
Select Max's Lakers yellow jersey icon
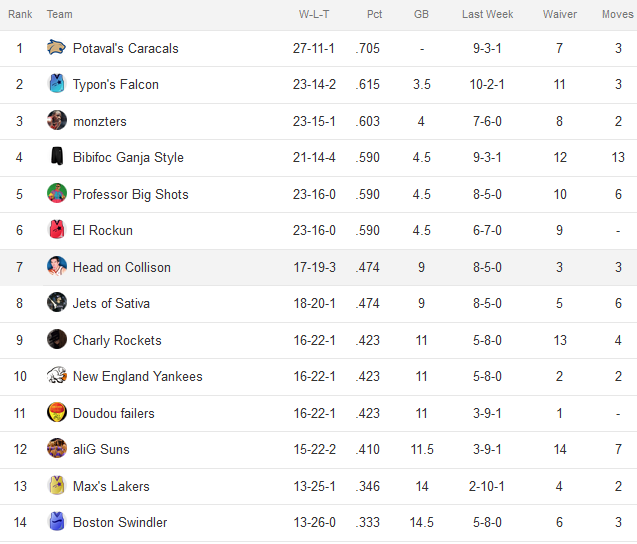[57, 485]
